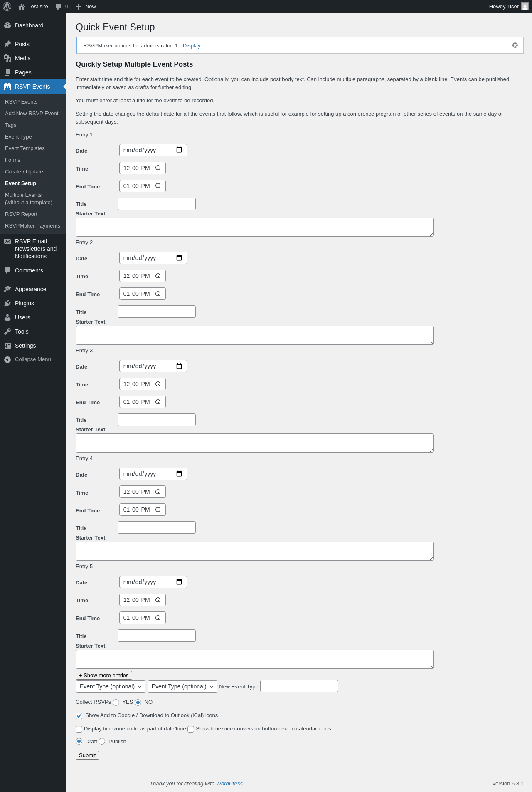
Task: Open RSVPMaker Payments submenu item
Action: coord(32,226)
